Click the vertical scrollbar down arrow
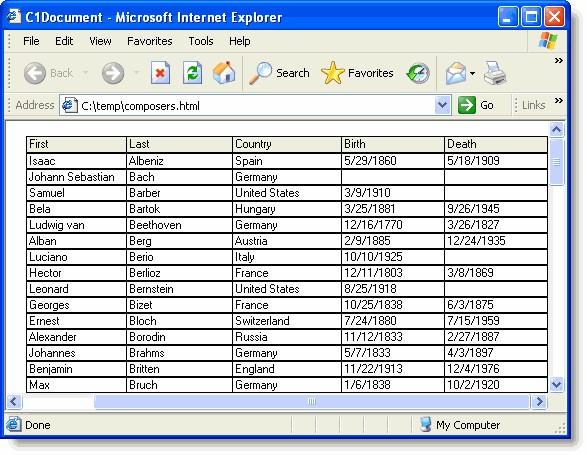587x455 pixels. [x=556, y=385]
